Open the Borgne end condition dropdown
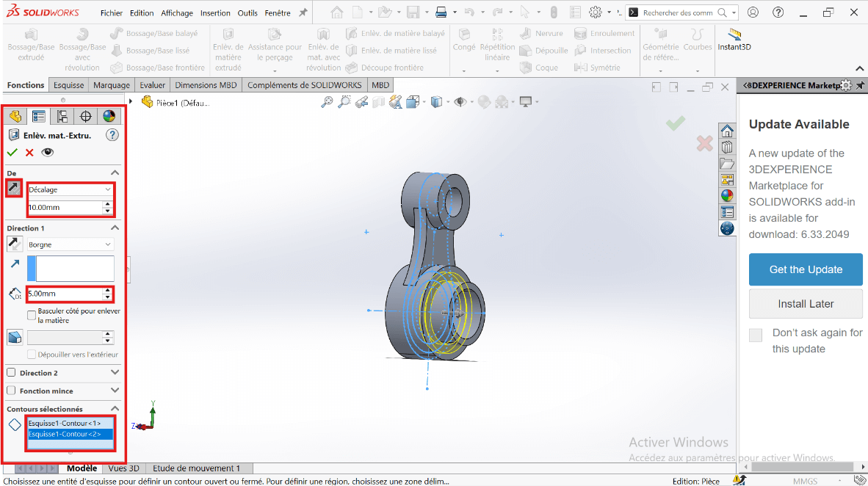868x486 pixels. [x=70, y=244]
